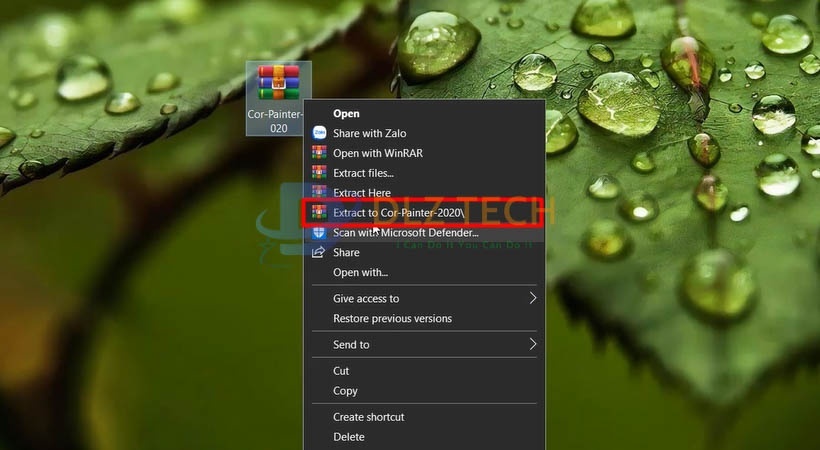Choose Copy from the context menu
Screen dimensions: 820x450
pyautogui.click(x=424, y=390)
